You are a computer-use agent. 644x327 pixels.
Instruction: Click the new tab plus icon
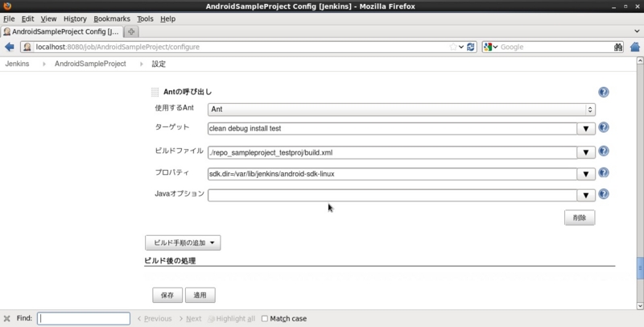131,31
